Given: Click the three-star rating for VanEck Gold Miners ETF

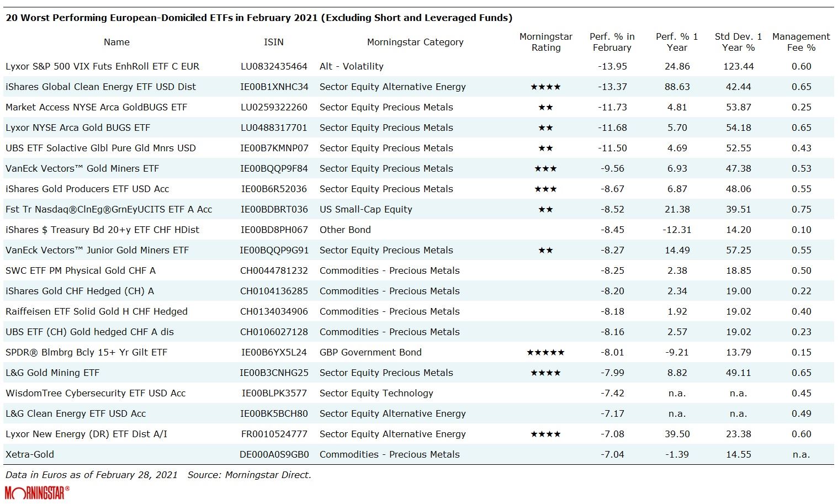Looking at the screenshot, I should point(545,168).
